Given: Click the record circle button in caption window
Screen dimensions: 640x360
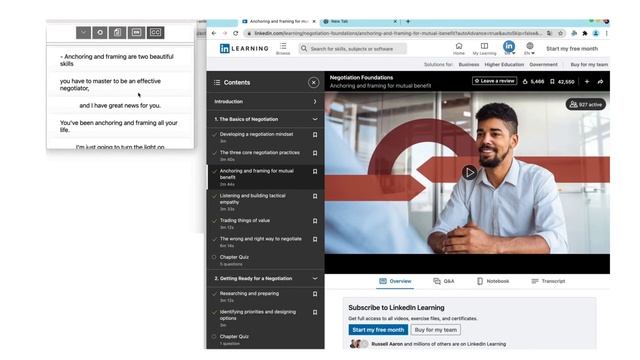Looking at the screenshot, I should pos(100,32).
